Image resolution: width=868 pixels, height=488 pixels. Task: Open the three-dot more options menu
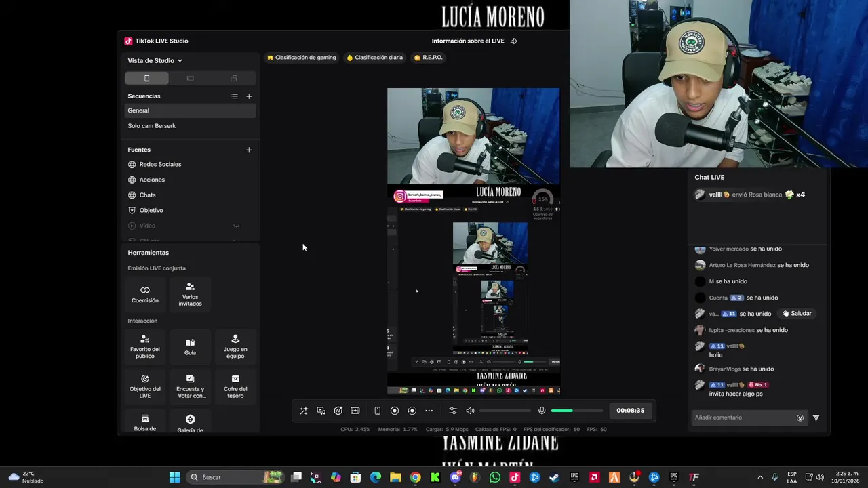coord(429,411)
